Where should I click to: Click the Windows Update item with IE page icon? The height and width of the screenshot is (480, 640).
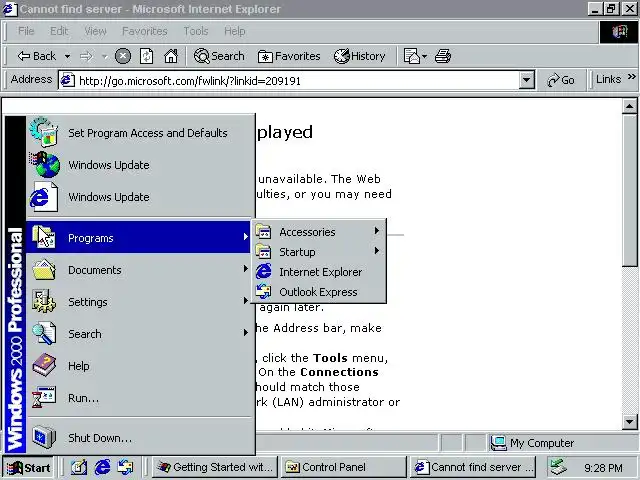[139, 197]
